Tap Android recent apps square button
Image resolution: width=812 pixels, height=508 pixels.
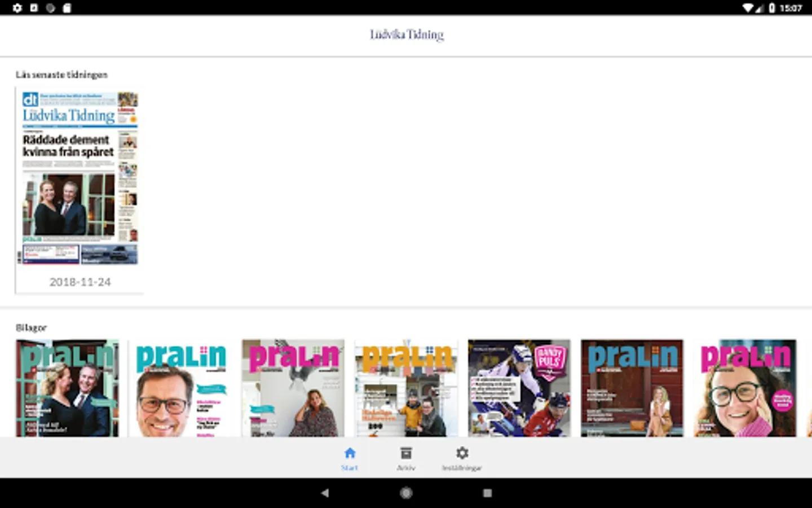click(x=487, y=493)
